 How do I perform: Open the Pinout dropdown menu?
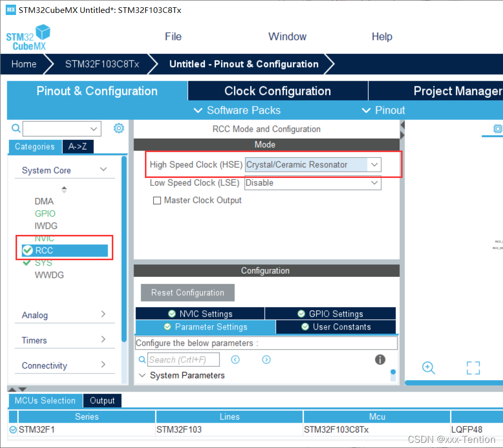tap(383, 110)
